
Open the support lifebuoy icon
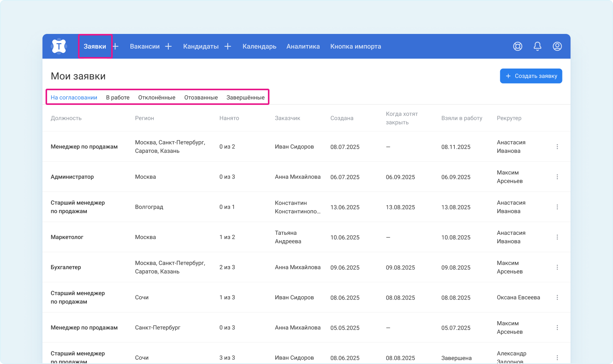518,46
